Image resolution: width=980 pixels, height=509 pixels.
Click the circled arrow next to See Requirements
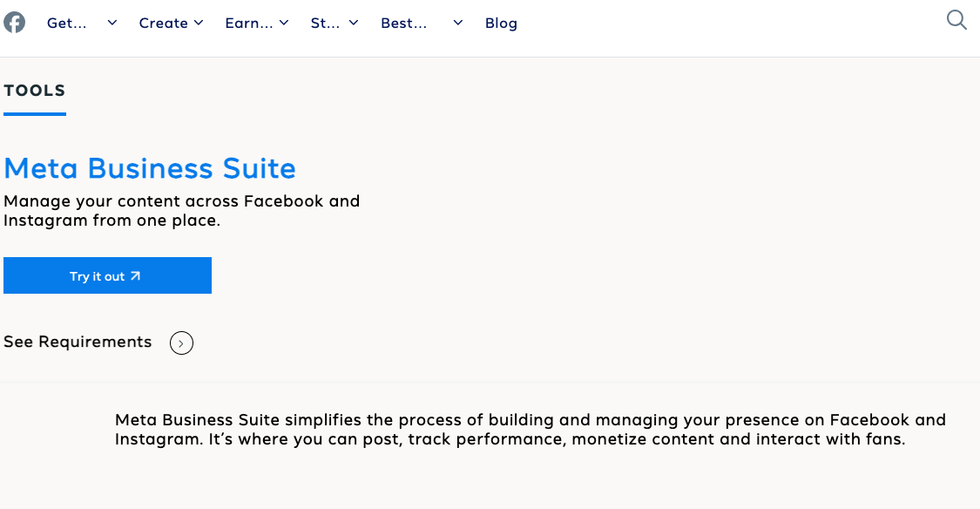[x=181, y=343]
